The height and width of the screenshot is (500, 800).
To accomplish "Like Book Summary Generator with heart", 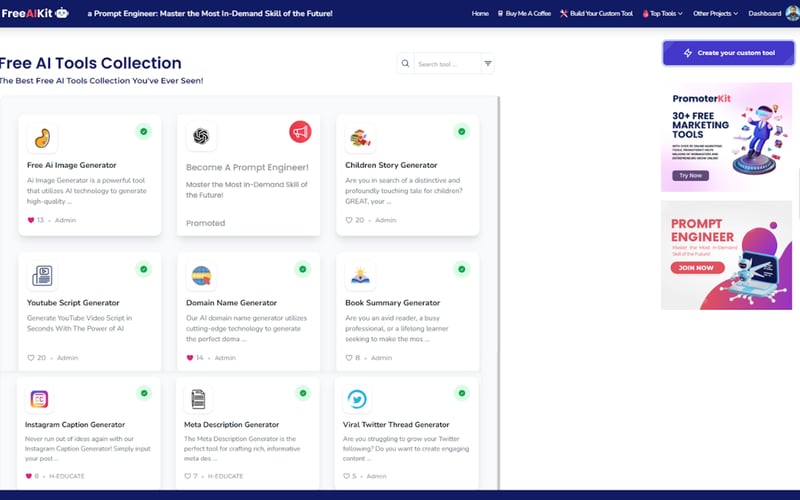I will [x=349, y=358].
